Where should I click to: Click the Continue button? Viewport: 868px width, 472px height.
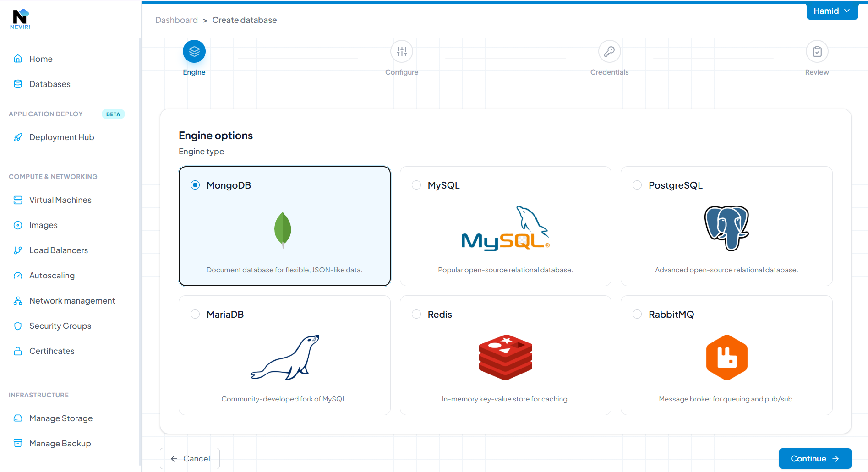pyautogui.click(x=815, y=458)
